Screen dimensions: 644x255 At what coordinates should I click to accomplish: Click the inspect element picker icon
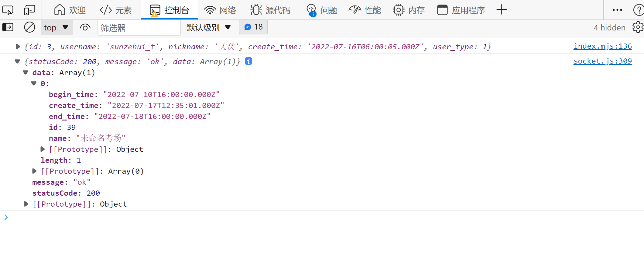8,10
